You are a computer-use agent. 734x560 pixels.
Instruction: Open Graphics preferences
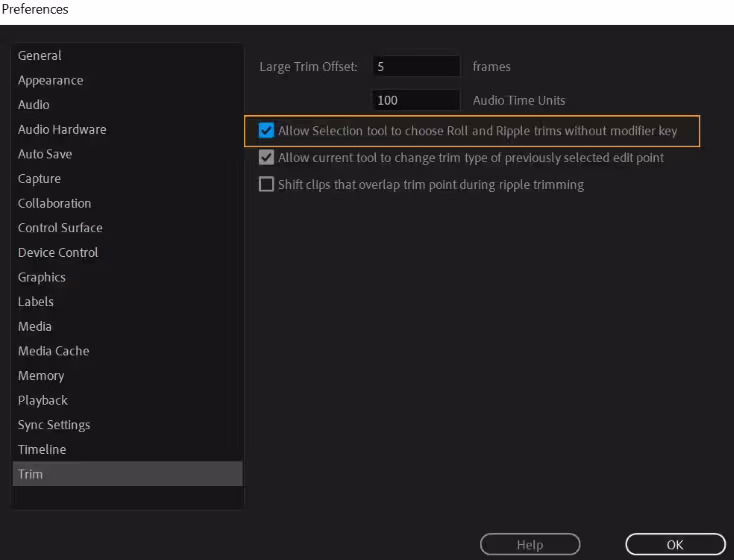42,278
